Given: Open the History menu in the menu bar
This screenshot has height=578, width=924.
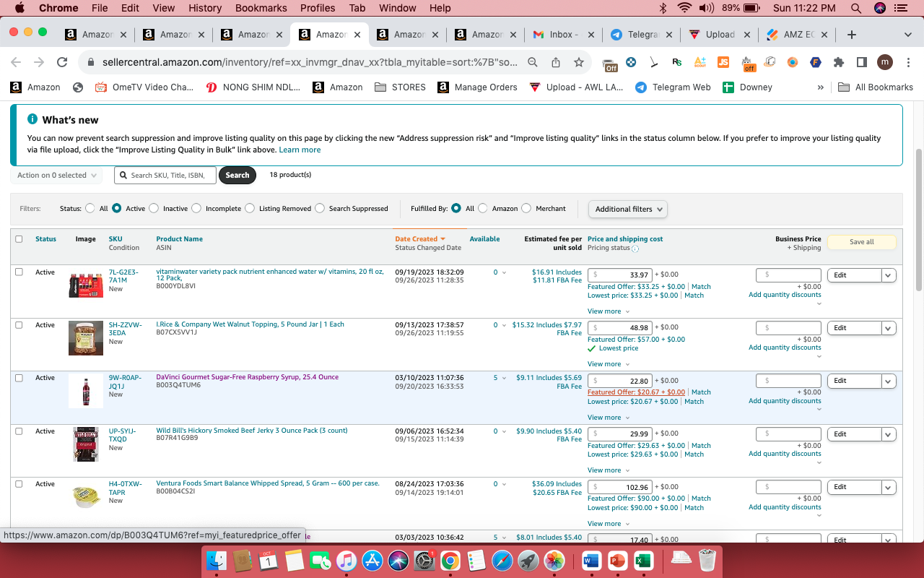Looking at the screenshot, I should pyautogui.click(x=205, y=8).
